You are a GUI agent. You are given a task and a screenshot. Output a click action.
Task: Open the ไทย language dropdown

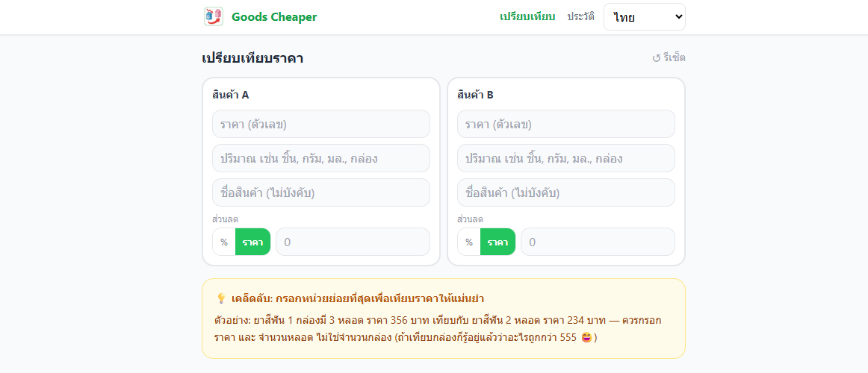coord(644,17)
